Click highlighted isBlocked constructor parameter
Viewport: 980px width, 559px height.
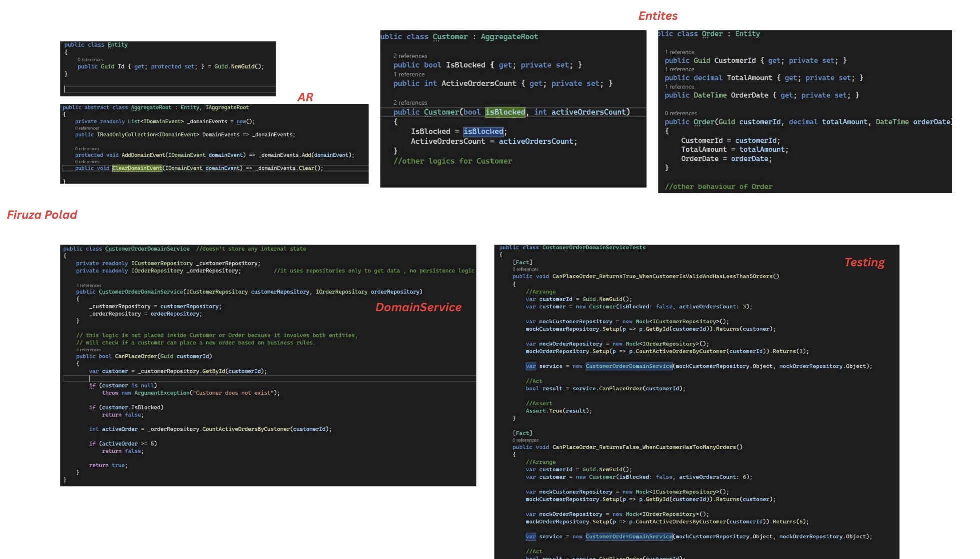click(505, 112)
